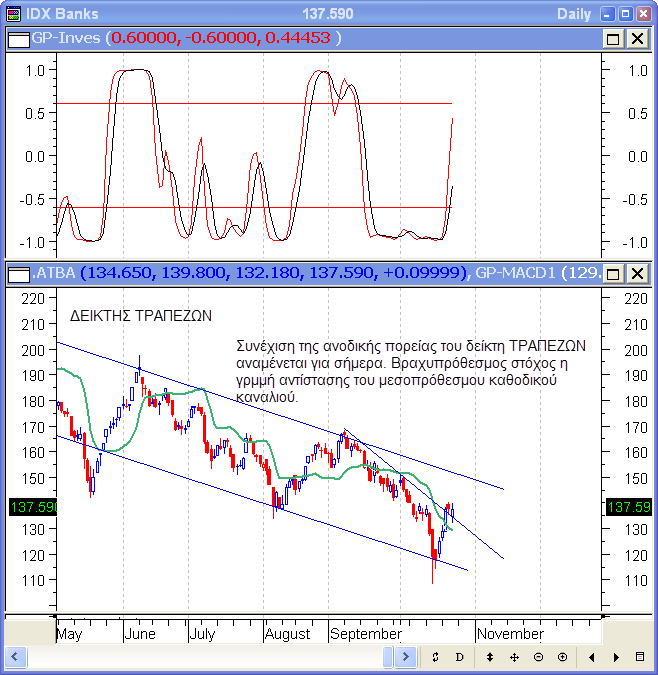Open the .ATBA pane menu icon
This screenshot has height=675, width=658.
[17, 273]
